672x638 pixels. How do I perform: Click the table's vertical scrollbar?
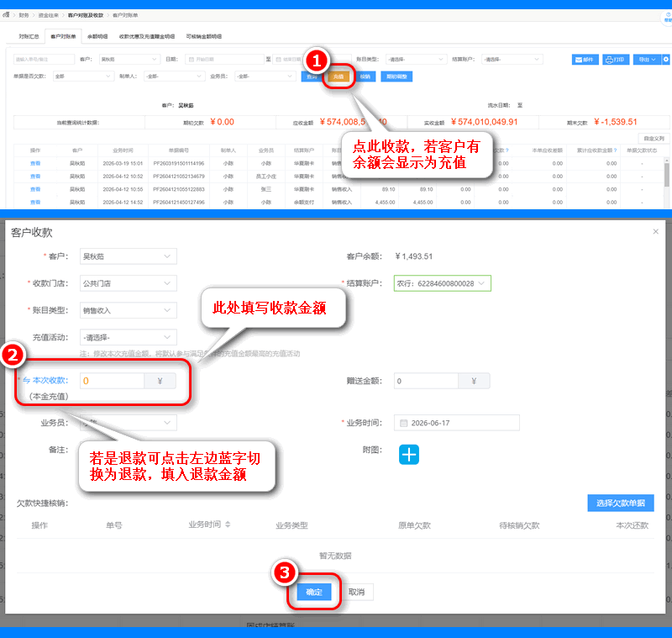pos(666,174)
